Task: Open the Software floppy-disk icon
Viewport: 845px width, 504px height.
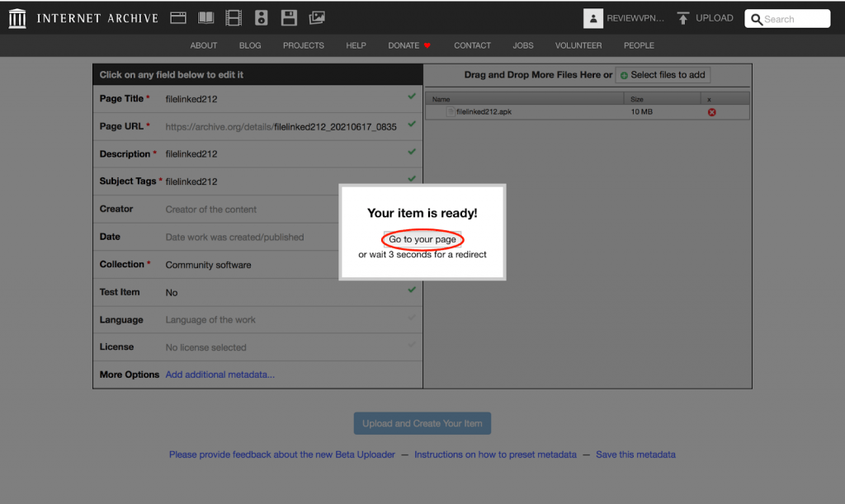Action: point(289,18)
